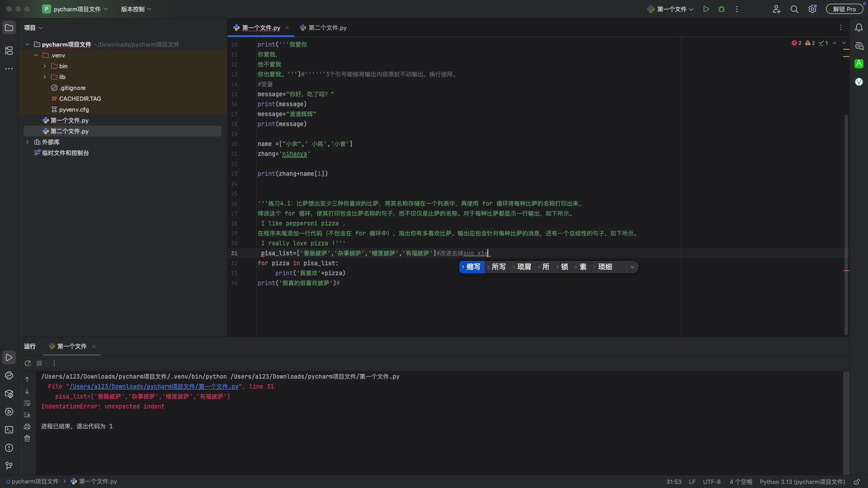
Task: Expand the 外部库 node
Action: point(28,142)
